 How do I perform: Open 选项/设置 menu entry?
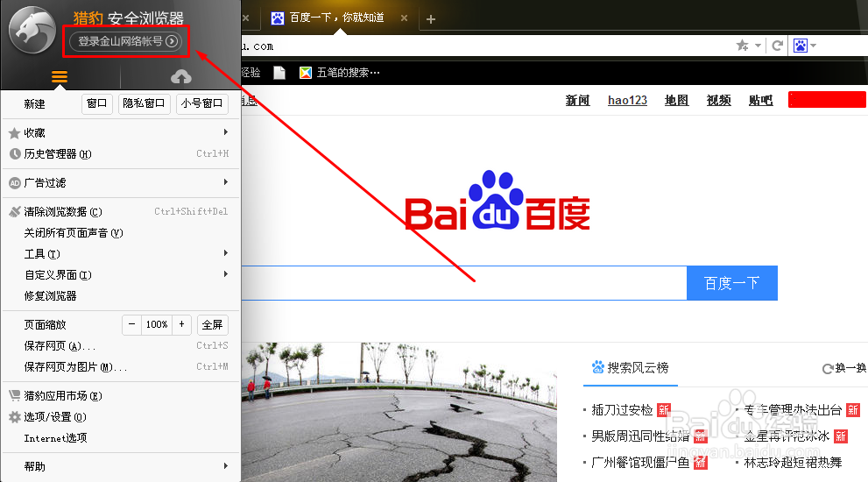click(x=121, y=416)
